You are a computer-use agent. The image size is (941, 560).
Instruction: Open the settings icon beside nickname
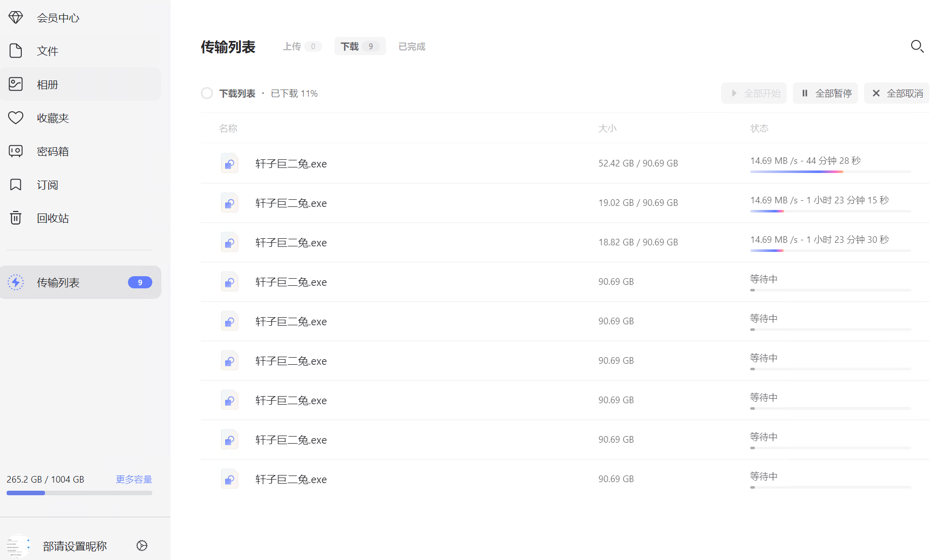(142, 545)
